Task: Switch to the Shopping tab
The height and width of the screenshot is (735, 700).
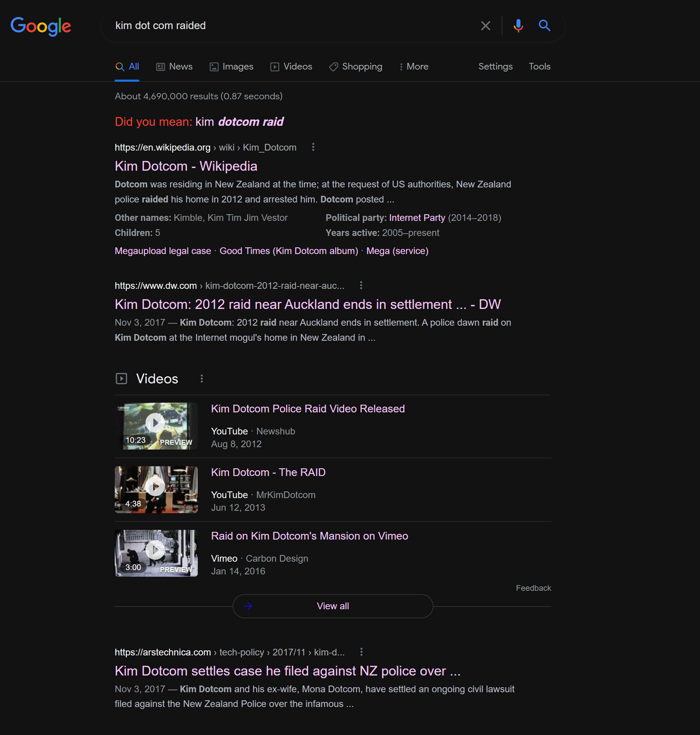Action: pos(356,67)
